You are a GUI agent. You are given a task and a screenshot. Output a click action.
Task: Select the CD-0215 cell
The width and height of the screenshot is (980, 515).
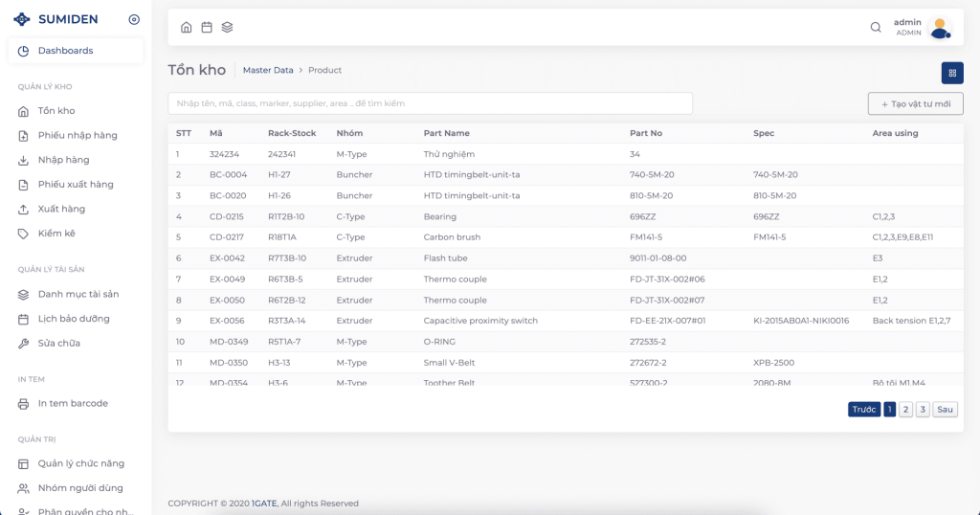[x=227, y=217]
